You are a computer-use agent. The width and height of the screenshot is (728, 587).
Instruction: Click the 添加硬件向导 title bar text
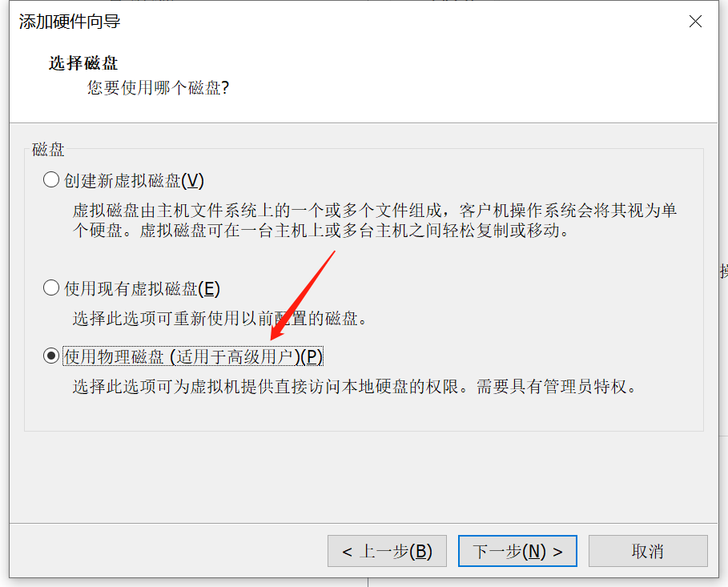(x=70, y=22)
